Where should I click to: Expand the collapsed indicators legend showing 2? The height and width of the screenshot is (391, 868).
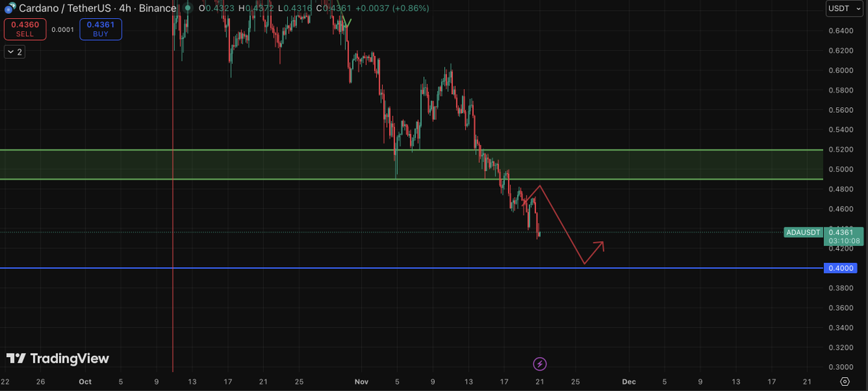point(14,52)
